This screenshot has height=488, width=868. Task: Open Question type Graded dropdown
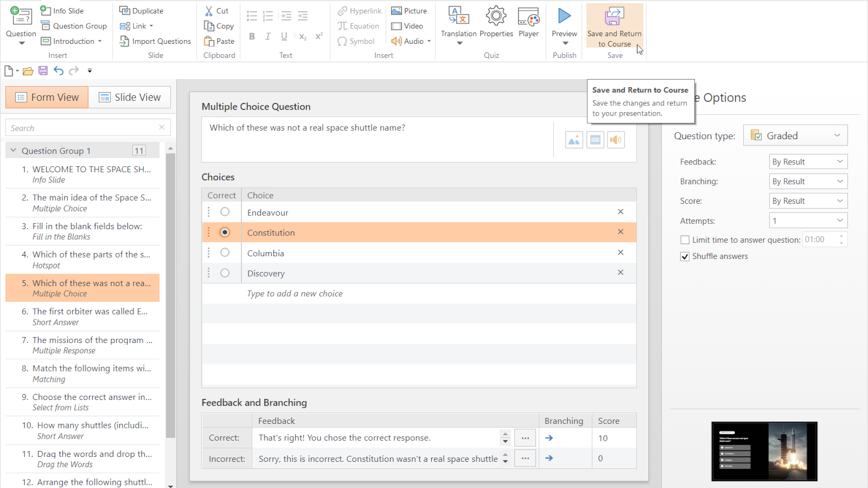pos(795,136)
